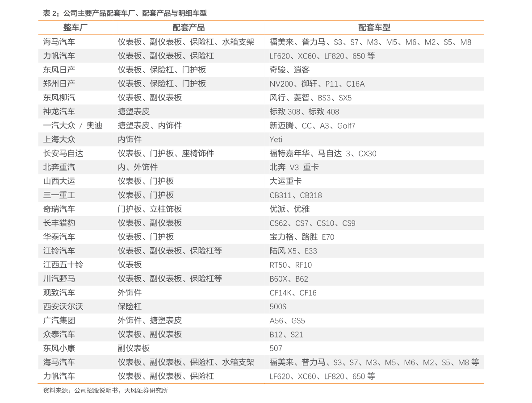Select the 东风柳汽 row label
This screenshot has height=403, width=532.
pyautogui.click(x=59, y=98)
